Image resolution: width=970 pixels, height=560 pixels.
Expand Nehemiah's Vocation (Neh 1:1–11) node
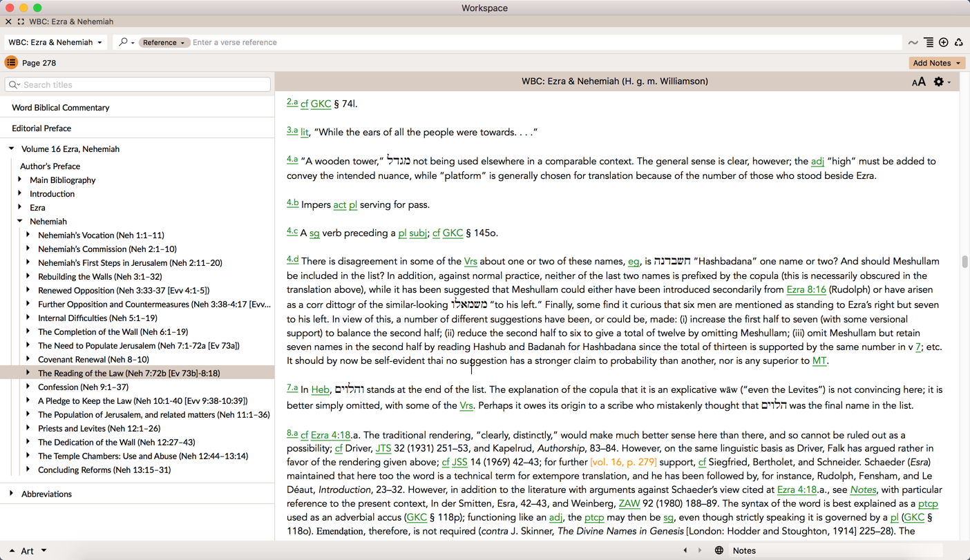[x=28, y=235]
